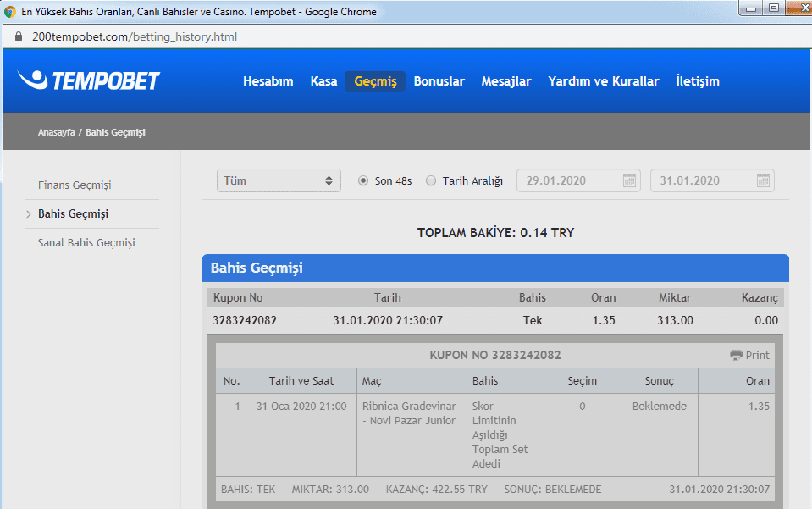Minimize the Chrome window
This screenshot has width=812, height=509.
pos(751,8)
